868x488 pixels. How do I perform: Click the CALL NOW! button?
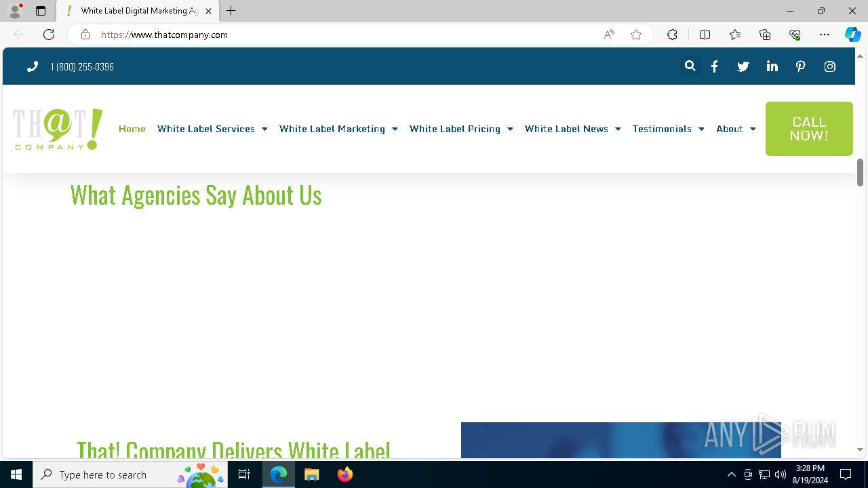pyautogui.click(x=809, y=129)
